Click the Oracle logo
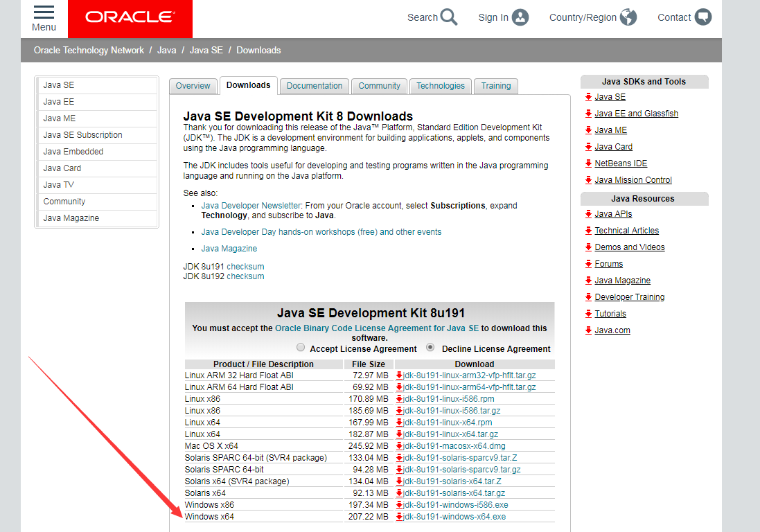The image size is (760, 532). (130, 17)
